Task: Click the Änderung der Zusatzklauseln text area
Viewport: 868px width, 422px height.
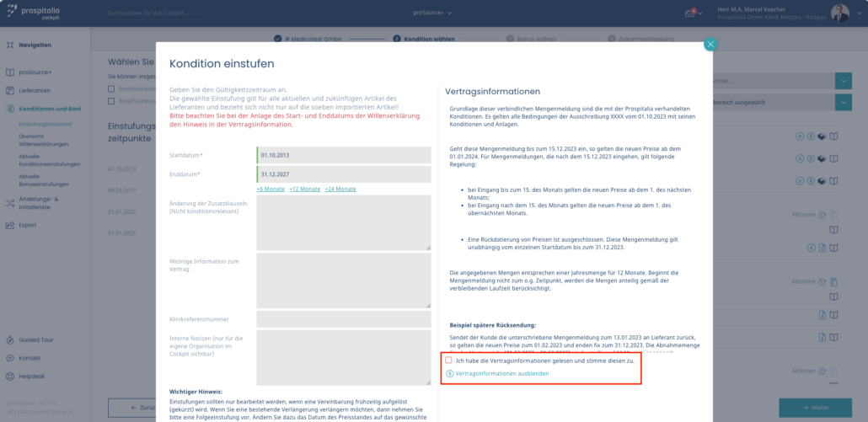Action: (344, 222)
